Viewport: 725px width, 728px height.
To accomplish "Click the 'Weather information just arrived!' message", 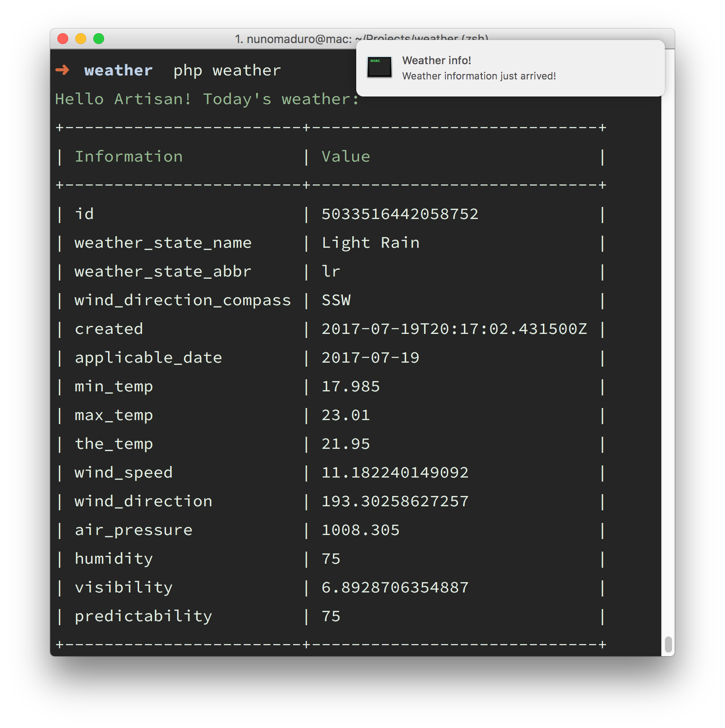I will 479,76.
